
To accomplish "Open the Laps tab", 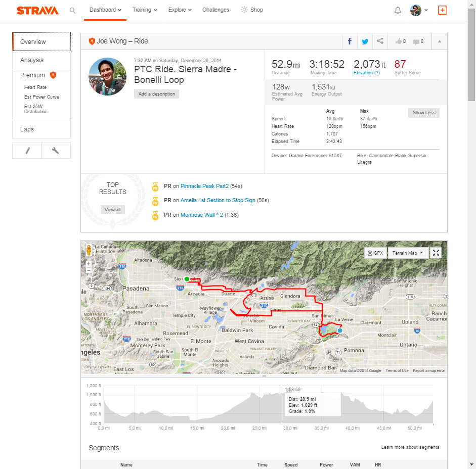I will point(27,129).
